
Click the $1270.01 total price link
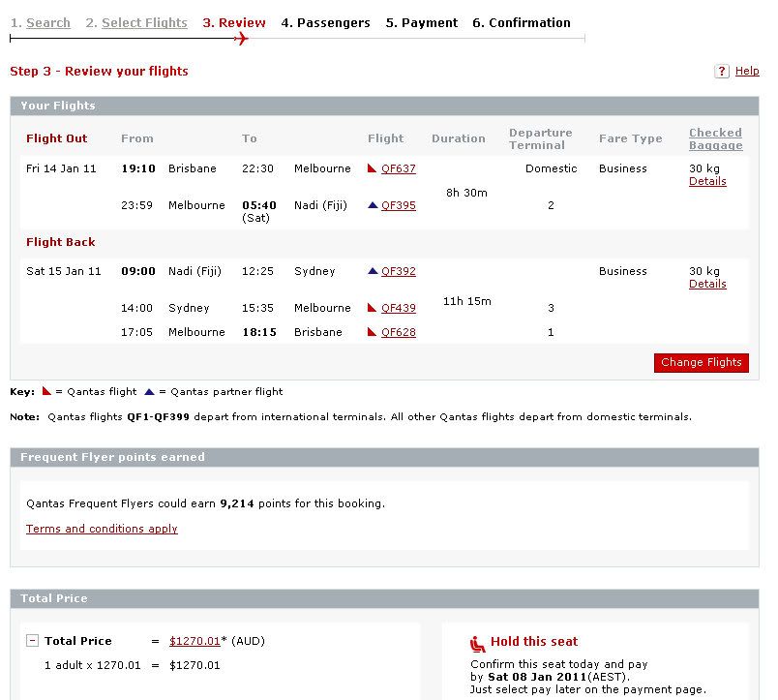194,641
